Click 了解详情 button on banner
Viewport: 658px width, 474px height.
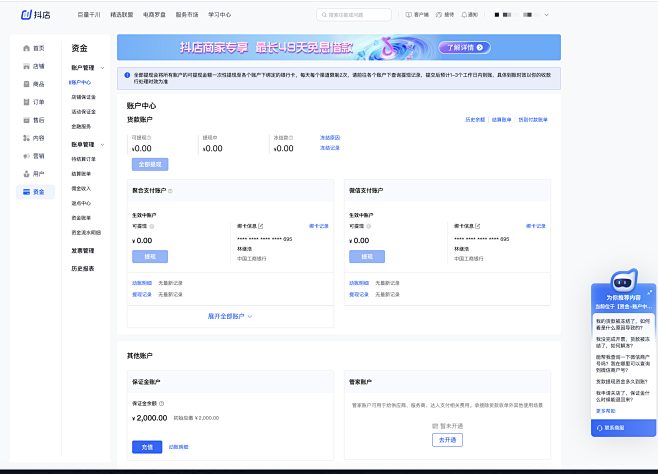[x=465, y=47]
